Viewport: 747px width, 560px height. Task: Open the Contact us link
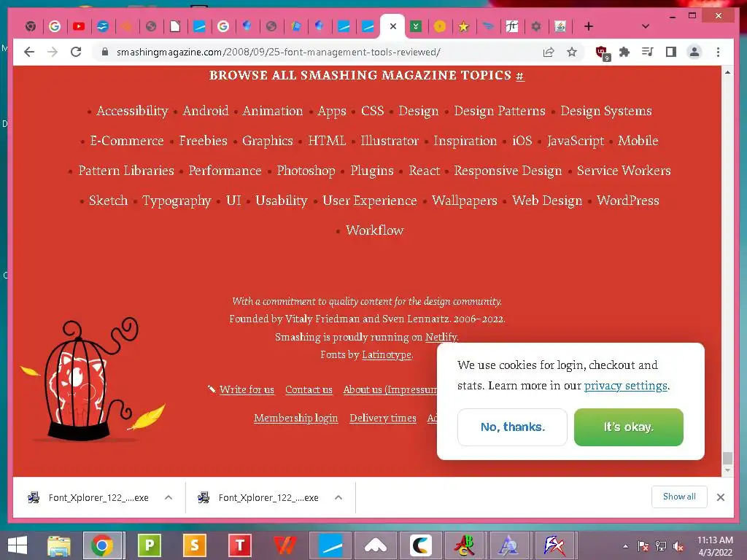(309, 389)
